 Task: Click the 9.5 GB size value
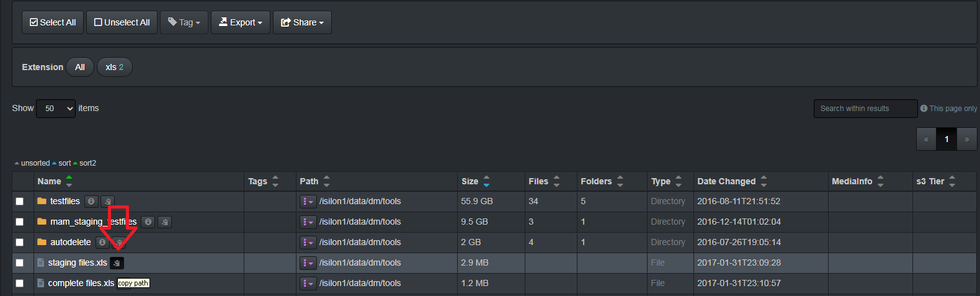click(474, 222)
